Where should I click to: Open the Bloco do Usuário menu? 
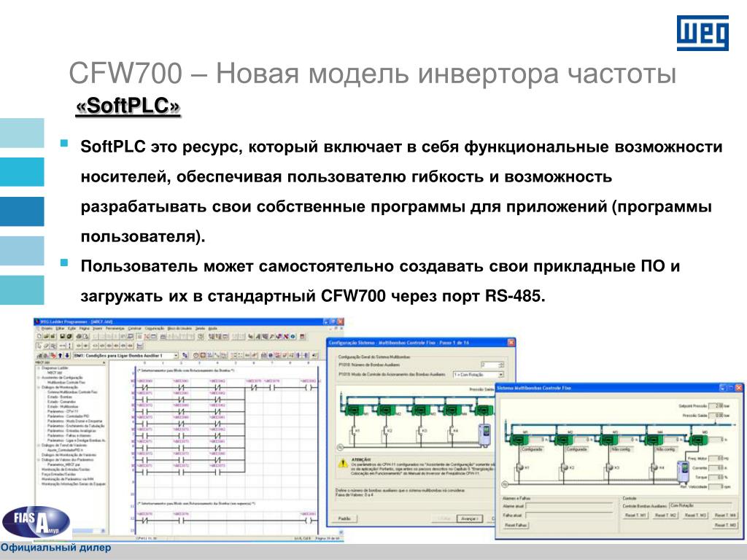click(x=179, y=328)
